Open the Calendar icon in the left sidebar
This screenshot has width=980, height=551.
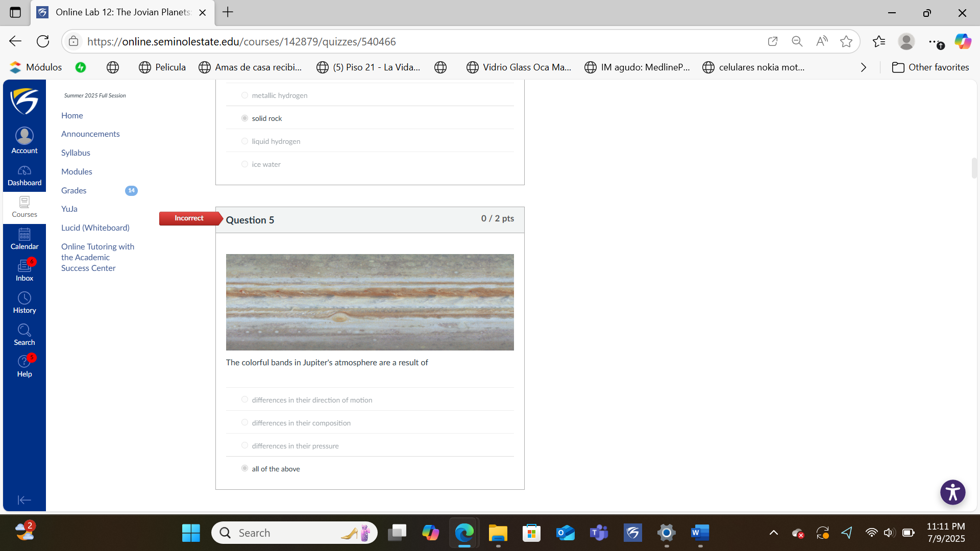[24, 239]
